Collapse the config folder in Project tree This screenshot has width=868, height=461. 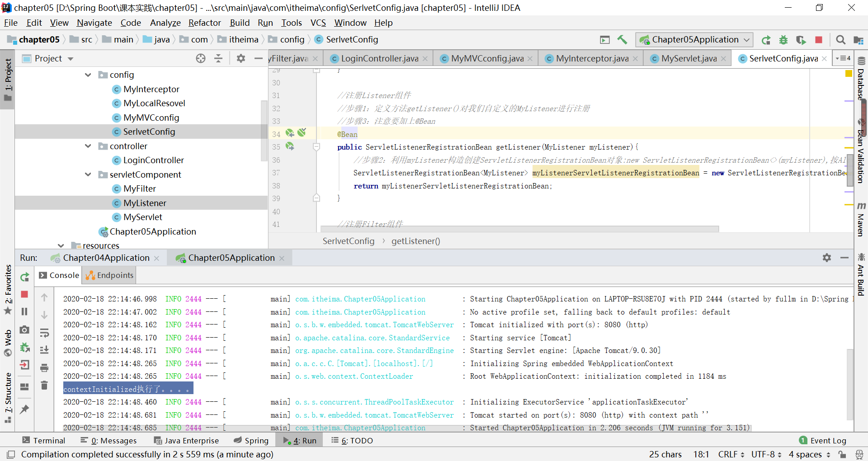pos(87,75)
